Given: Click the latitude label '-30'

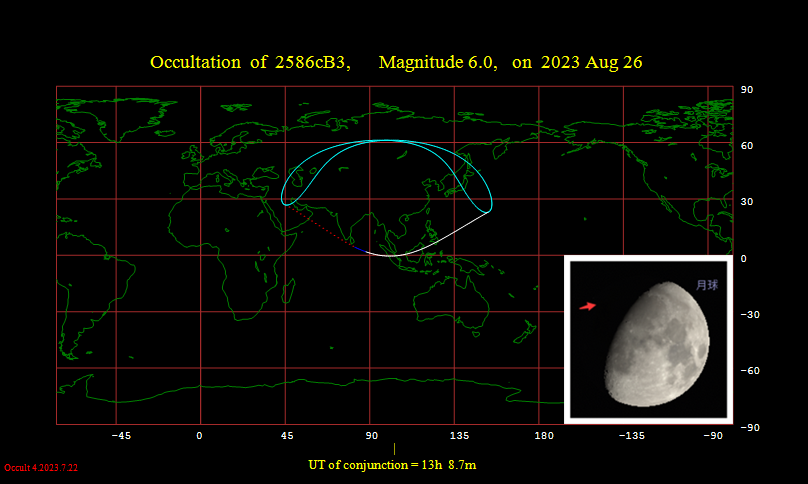Looking at the screenshot, I should coord(750,315).
